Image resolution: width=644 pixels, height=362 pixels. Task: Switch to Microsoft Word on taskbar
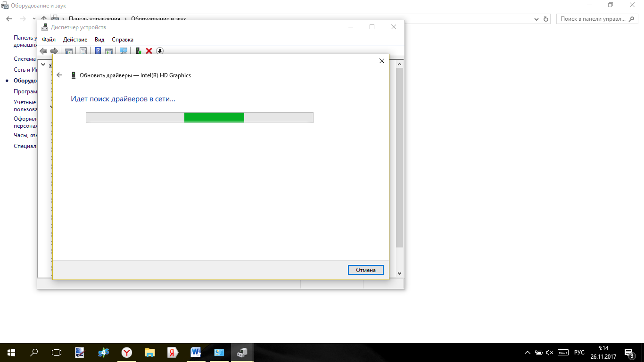(196, 352)
